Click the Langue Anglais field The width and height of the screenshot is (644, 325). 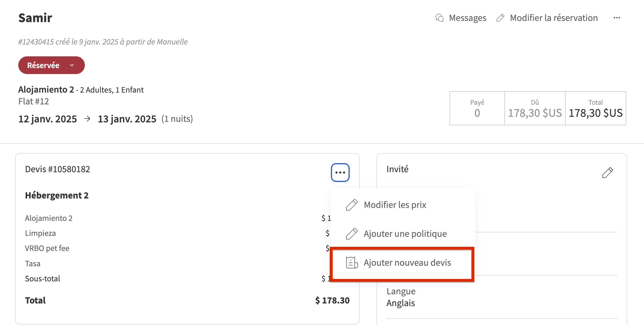click(x=401, y=297)
